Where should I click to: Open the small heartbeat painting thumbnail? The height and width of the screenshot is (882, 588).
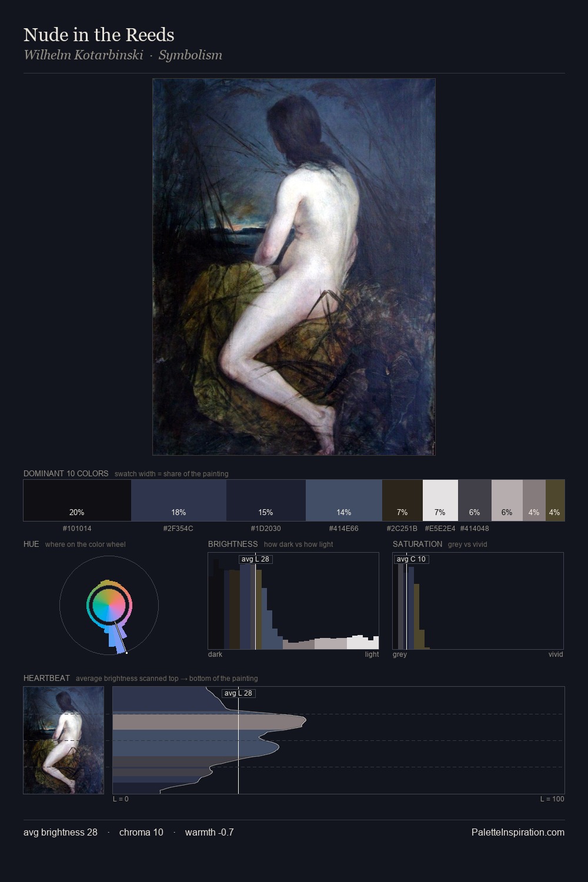(64, 740)
